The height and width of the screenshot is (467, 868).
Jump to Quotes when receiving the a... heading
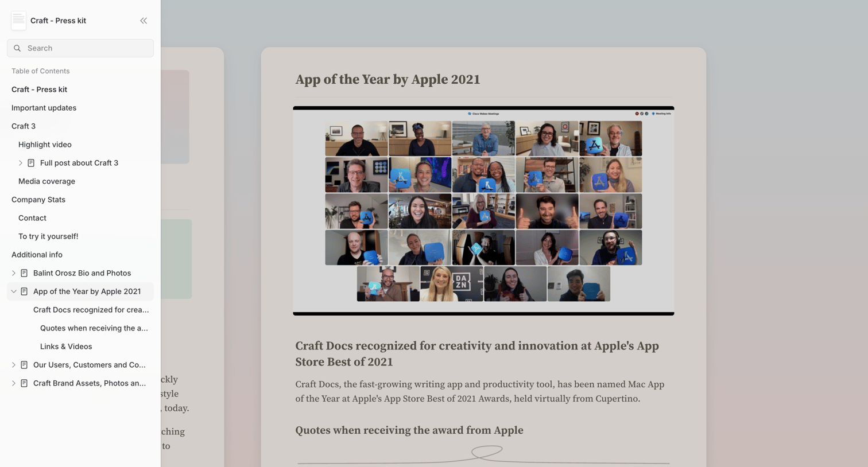[x=94, y=328]
